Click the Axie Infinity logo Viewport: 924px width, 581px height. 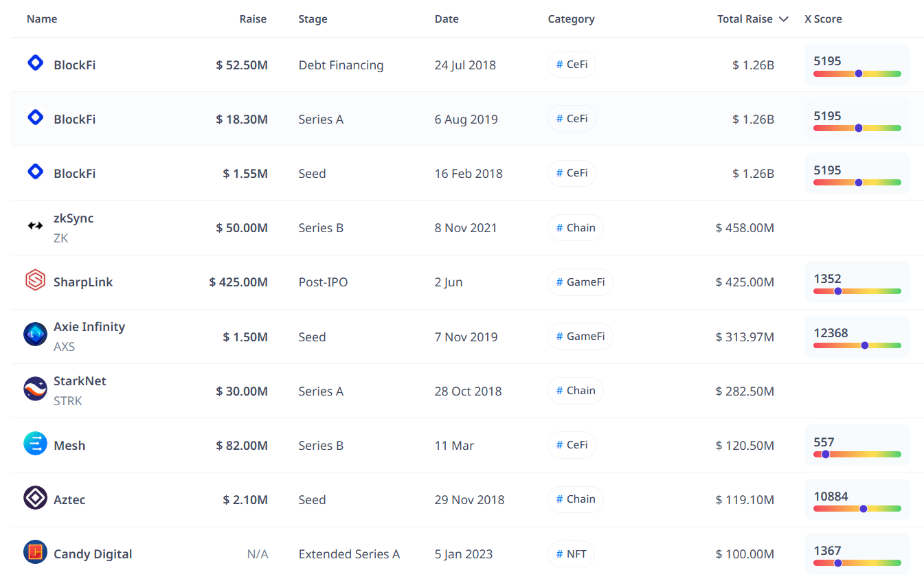pos(35,334)
